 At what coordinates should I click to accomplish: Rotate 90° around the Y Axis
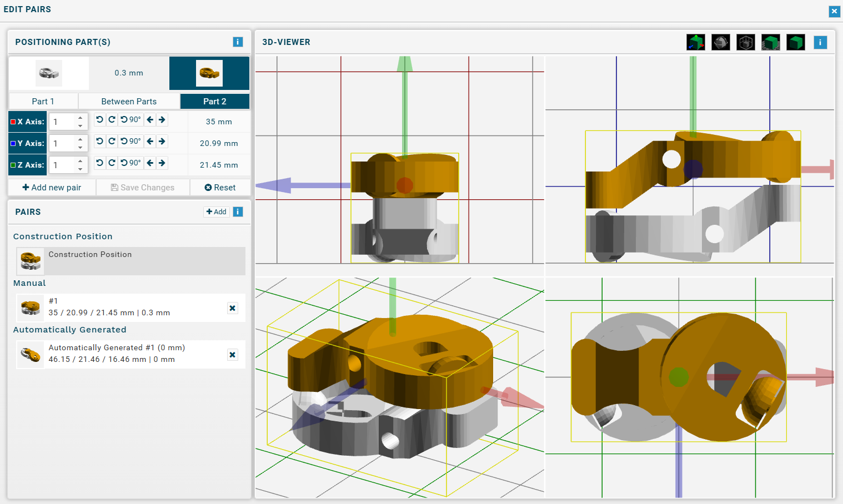131,141
